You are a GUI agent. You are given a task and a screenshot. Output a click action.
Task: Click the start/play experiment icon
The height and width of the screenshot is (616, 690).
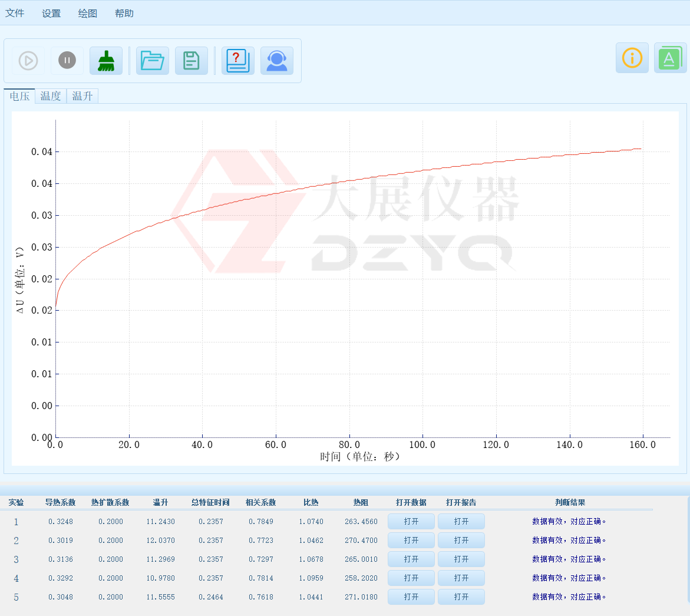tap(28, 61)
